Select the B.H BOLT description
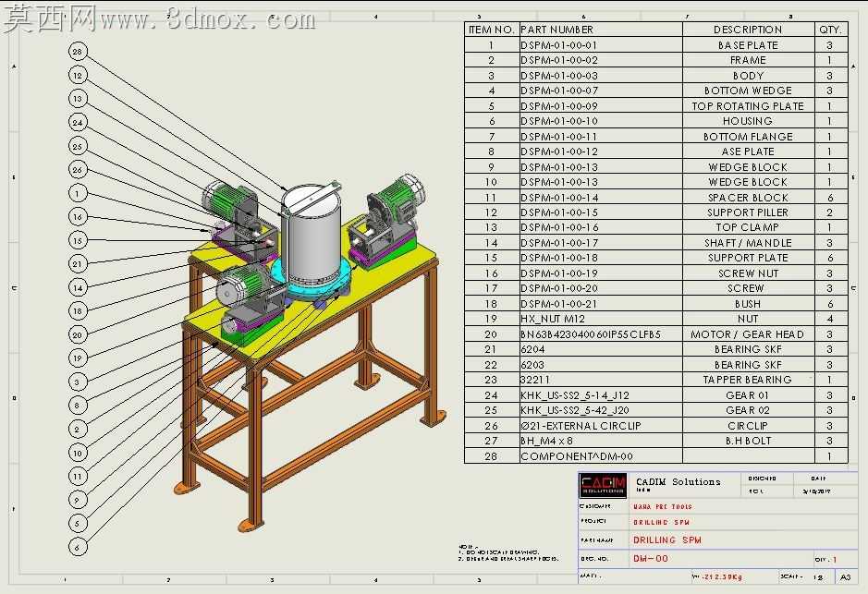Screen dimensions: 868x594 749,441
